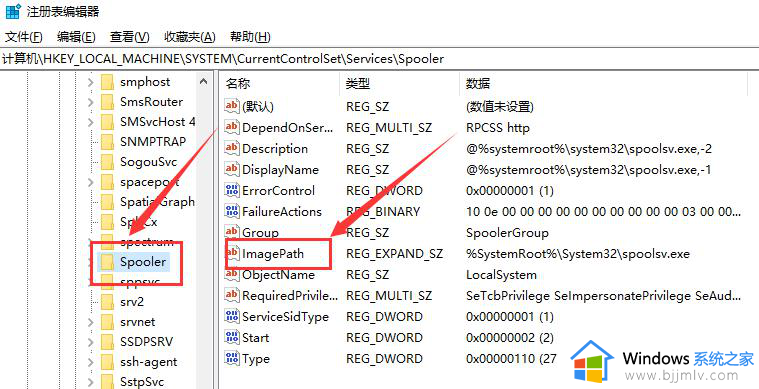
Task: Select the SogouSvc folder icon
Action: (107, 162)
